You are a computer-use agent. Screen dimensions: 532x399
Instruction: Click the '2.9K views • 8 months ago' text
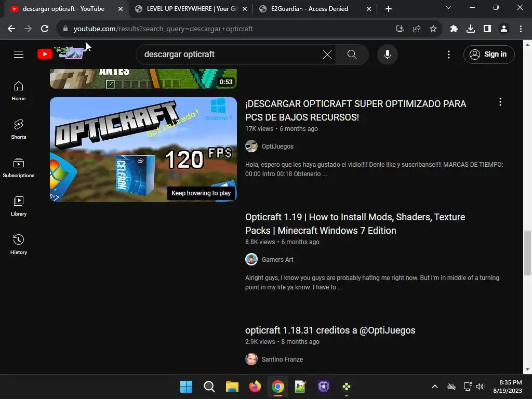[x=282, y=342]
